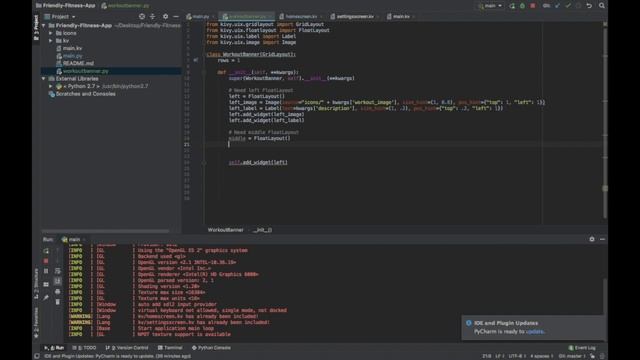640x360 pixels.
Task: Select main.kv in project tree
Action: coord(72,48)
